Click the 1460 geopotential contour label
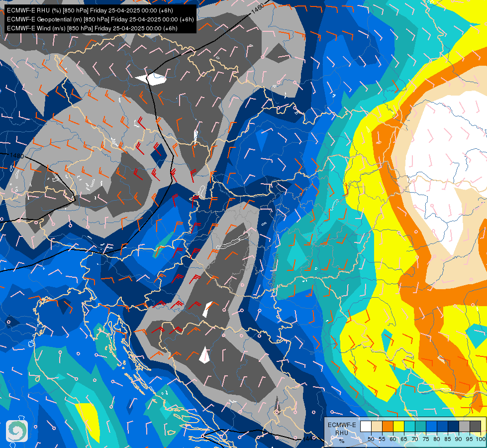Screen dimensions: 487x448 pos(257,8)
